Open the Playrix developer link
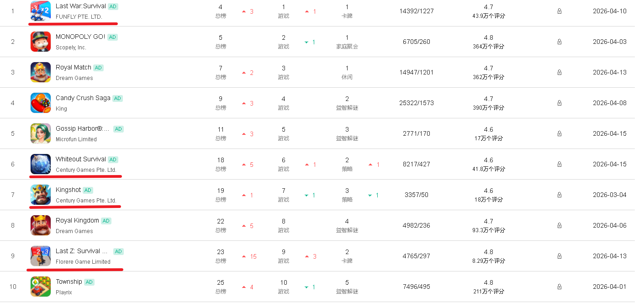 coord(64,292)
